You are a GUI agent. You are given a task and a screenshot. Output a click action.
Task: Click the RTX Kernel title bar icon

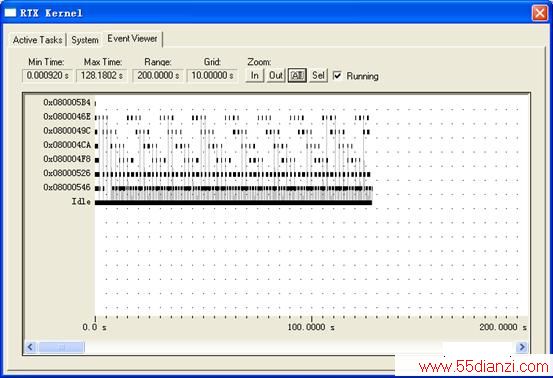[x=10, y=13]
